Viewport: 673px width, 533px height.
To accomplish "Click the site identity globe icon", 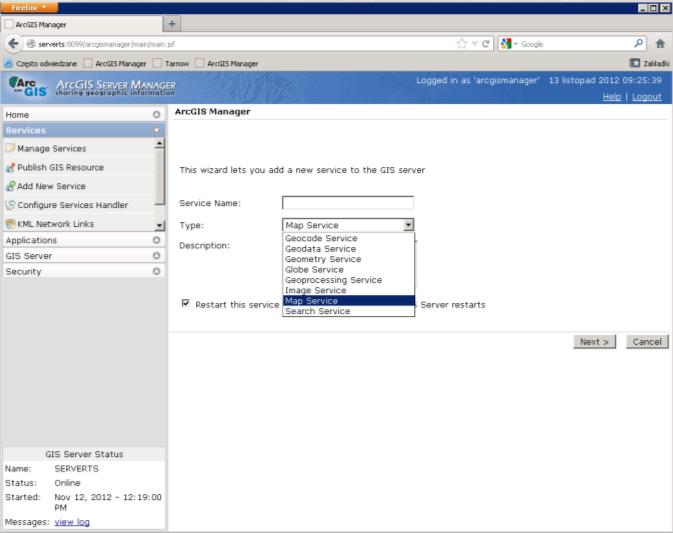I will point(31,44).
